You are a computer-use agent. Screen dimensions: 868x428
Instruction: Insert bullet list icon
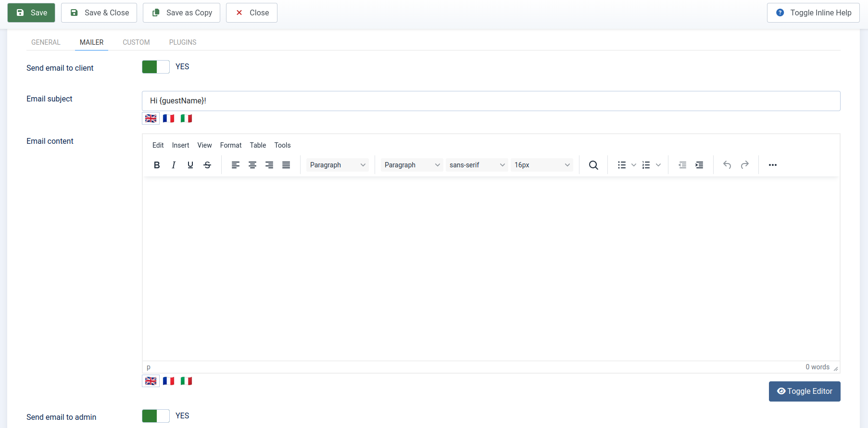(x=622, y=165)
